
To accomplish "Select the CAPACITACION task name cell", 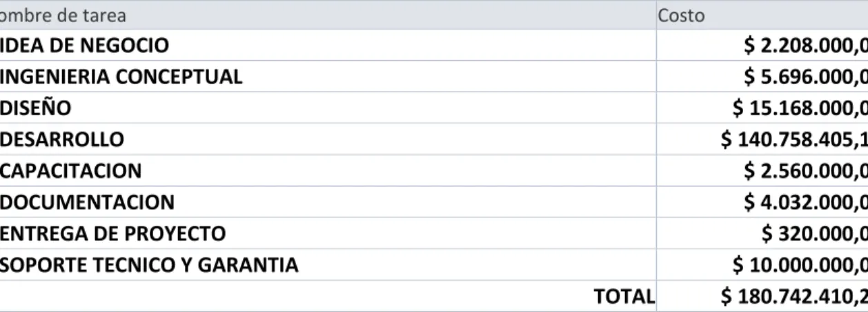I will [328, 170].
